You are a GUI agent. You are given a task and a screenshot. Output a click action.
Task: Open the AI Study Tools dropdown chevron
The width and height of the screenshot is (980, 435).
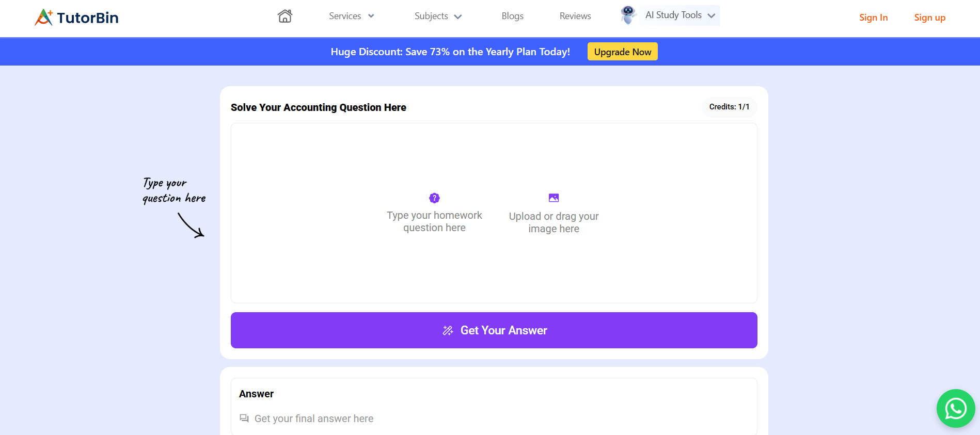pyautogui.click(x=712, y=15)
